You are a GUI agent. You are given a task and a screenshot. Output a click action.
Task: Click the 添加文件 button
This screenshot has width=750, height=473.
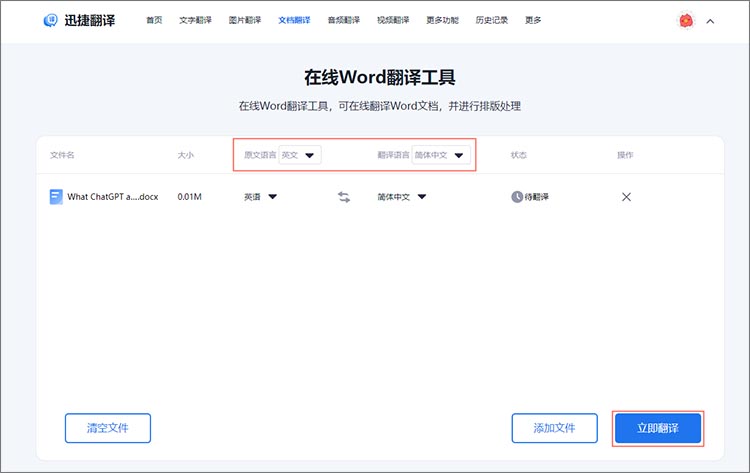[x=554, y=428]
